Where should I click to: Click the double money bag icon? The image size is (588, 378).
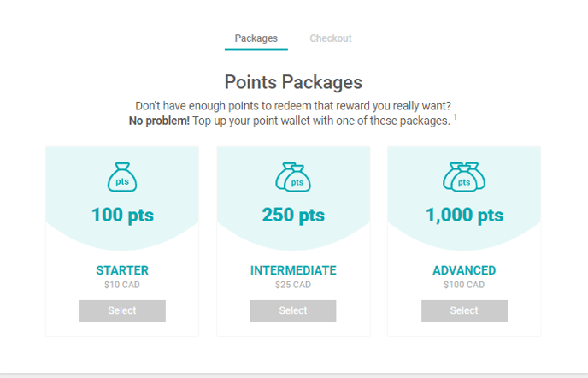click(293, 177)
